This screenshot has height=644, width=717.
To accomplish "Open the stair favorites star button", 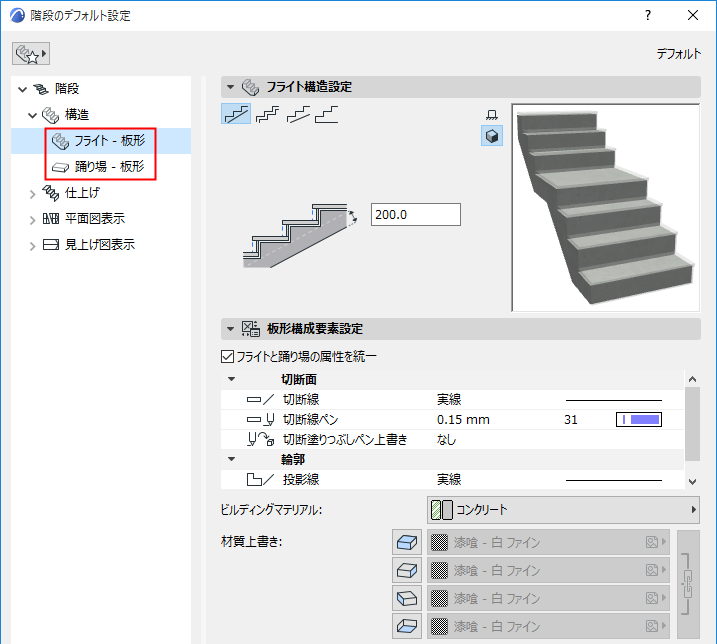I will pyautogui.click(x=31, y=54).
